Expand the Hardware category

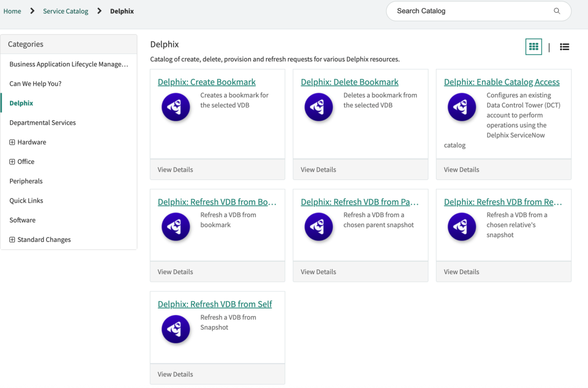point(12,142)
